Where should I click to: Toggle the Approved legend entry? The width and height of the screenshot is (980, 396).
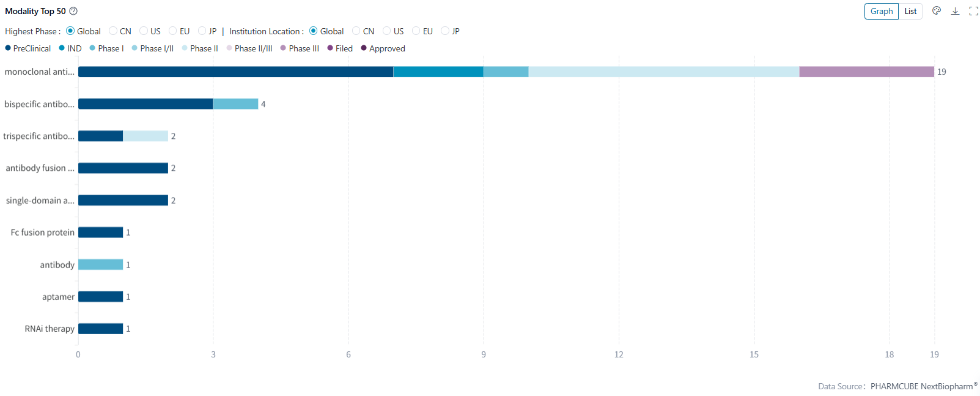[x=383, y=48]
